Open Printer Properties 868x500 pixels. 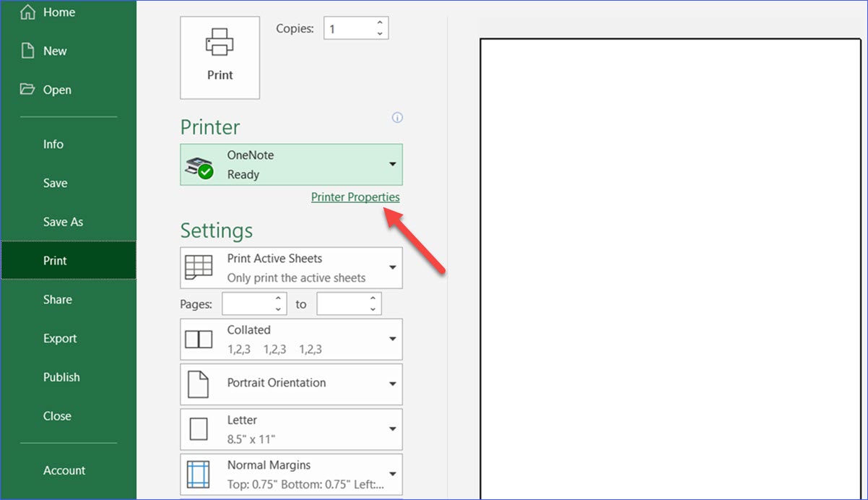[x=355, y=197]
